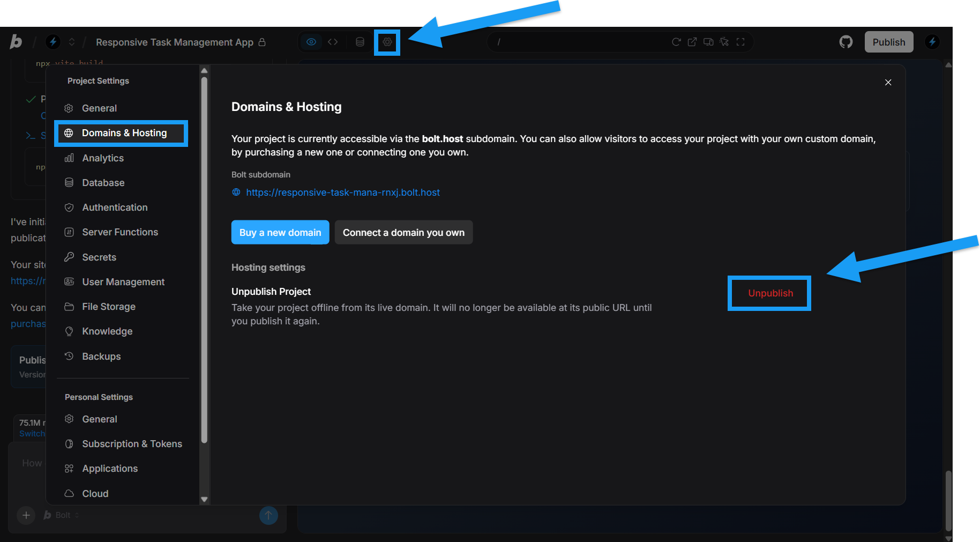Click the globe icon beside Domains & Hosting
Screen dimensions: 980x542
point(69,133)
